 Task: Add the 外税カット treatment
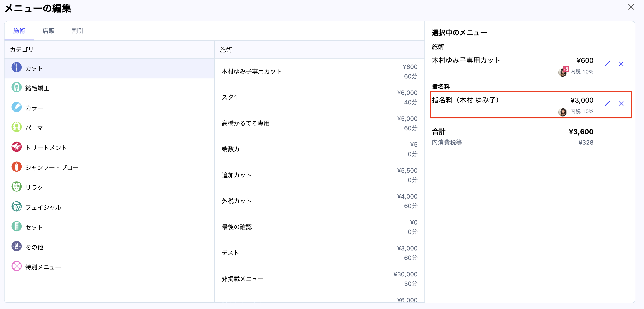320,201
